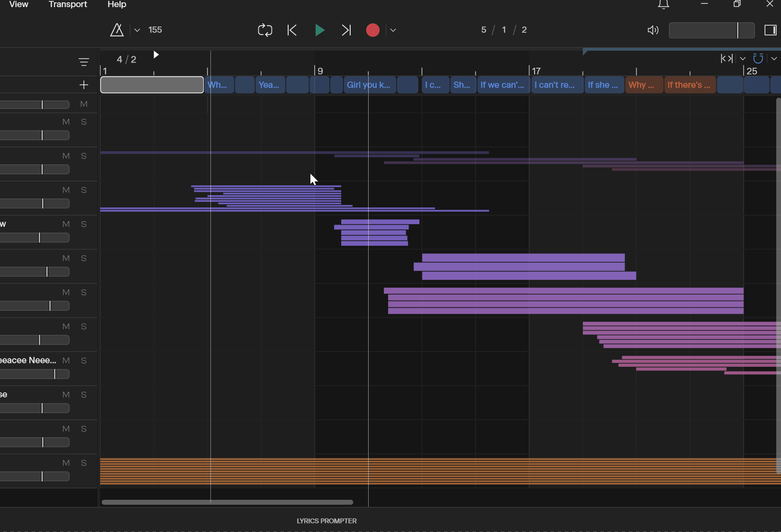This screenshot has width=781, height=532.
Task: Open the Help menu
Action: click(117, 5)
